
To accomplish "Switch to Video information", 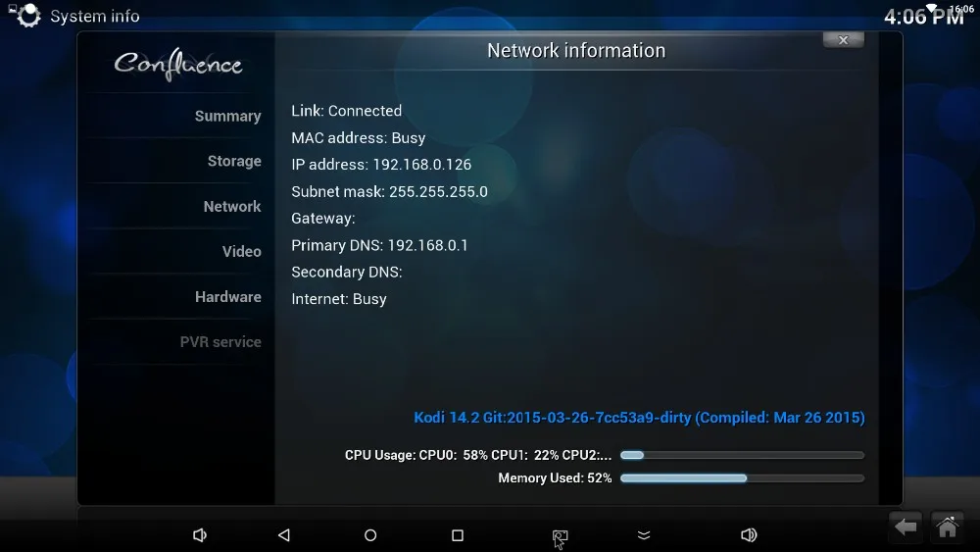I will pyautogui.click(x=241, y=251).
